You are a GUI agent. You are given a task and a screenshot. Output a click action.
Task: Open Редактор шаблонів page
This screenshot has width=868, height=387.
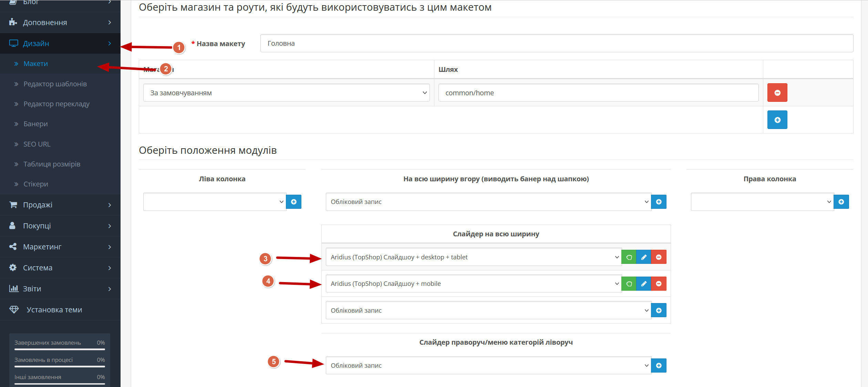(x=55, y=84)
